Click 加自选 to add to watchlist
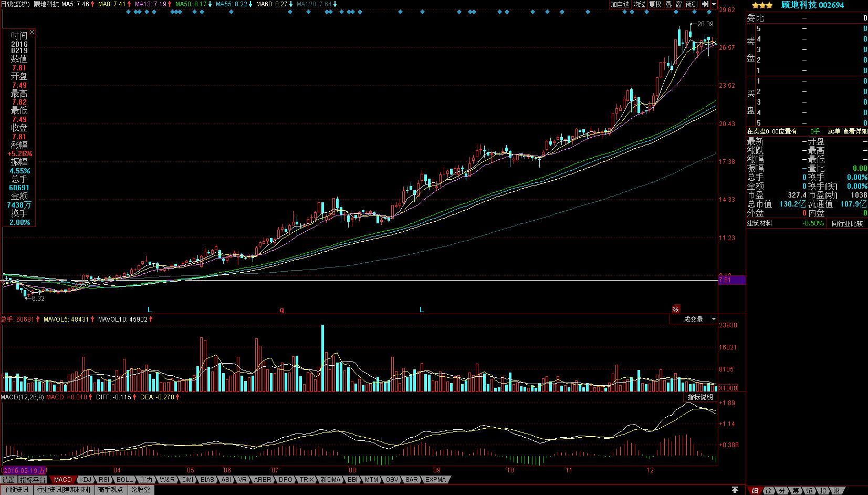868x495 pixels. pyautogui.click(x=620, y=4)
